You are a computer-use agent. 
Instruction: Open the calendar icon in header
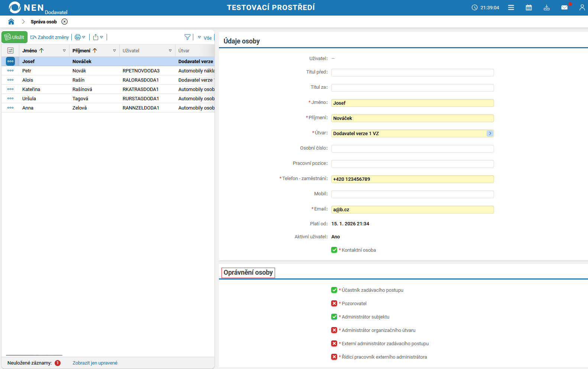click(529, 7)
